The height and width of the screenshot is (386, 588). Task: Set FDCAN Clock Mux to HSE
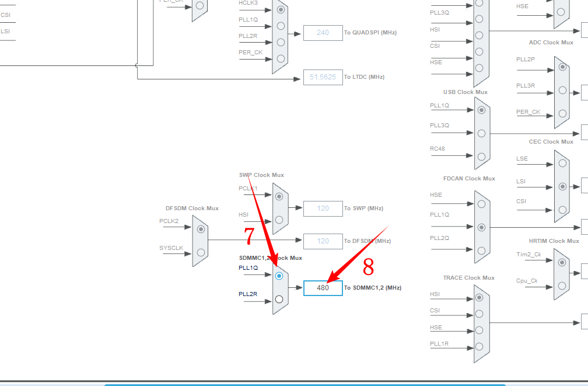point(481,204)
